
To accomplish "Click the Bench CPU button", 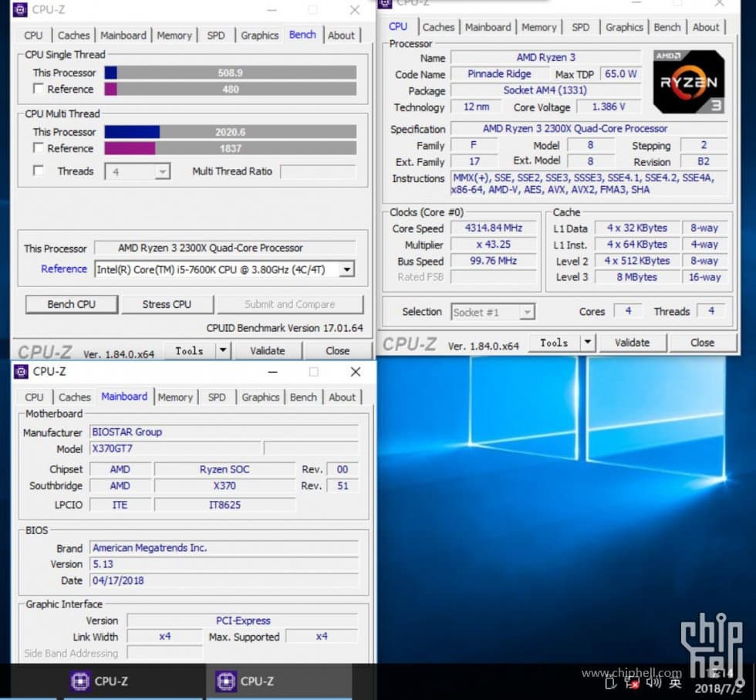I will [71, 304].
